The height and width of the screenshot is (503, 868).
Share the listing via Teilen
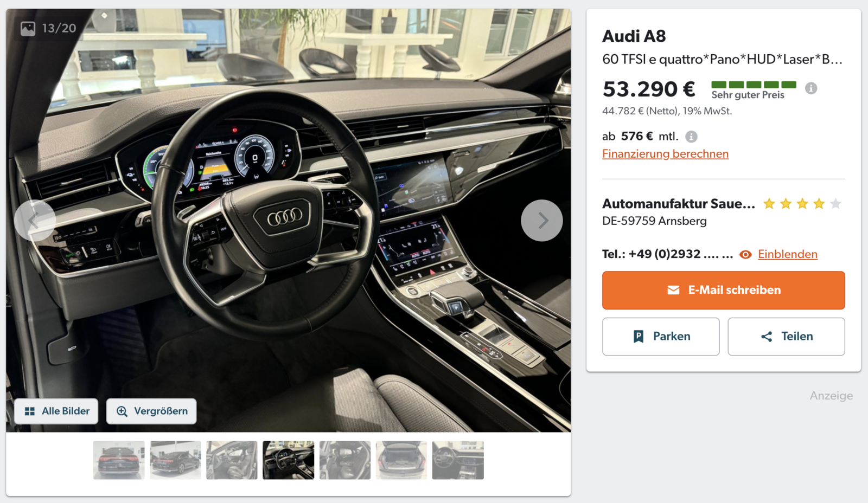click(786, 337)
